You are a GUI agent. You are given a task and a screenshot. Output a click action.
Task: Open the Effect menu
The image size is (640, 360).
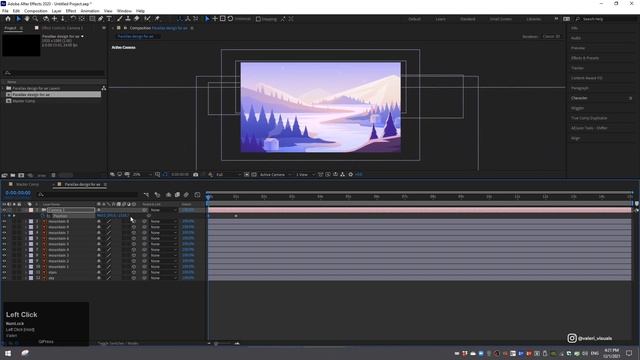pyautogui.click(x=71, y=11)
